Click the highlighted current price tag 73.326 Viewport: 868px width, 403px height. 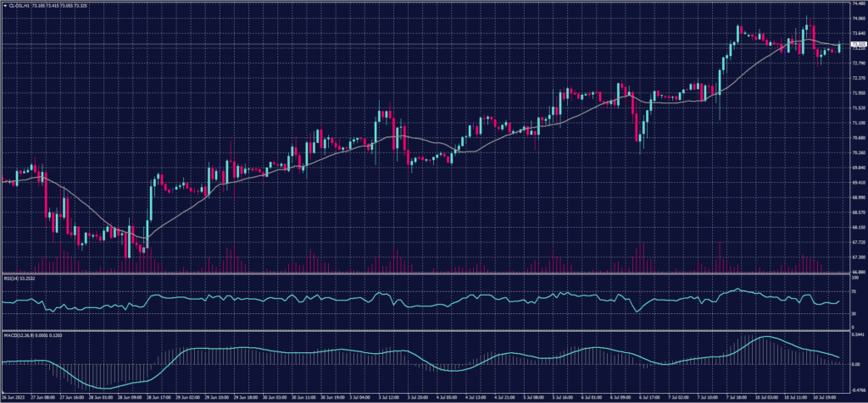(x=856, y=43)
